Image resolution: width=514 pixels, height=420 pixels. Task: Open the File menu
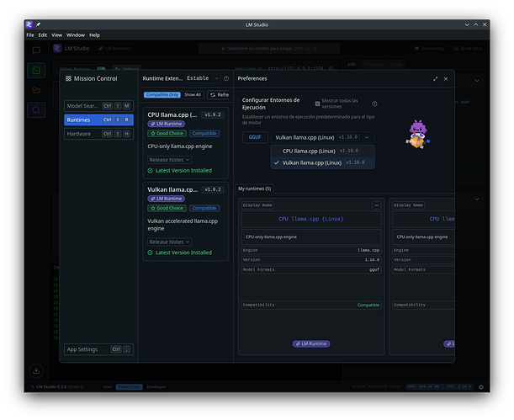30,35
